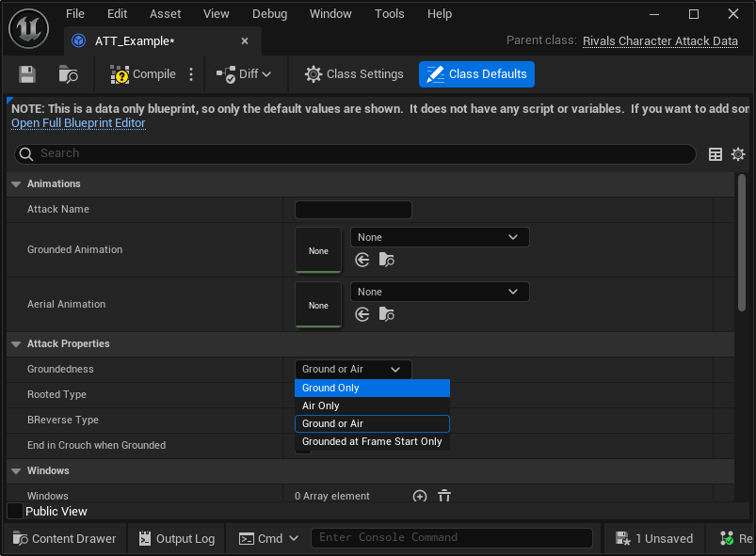Maximize the editor window
This screenshot has width=756, height=556.
coord(694,14)
